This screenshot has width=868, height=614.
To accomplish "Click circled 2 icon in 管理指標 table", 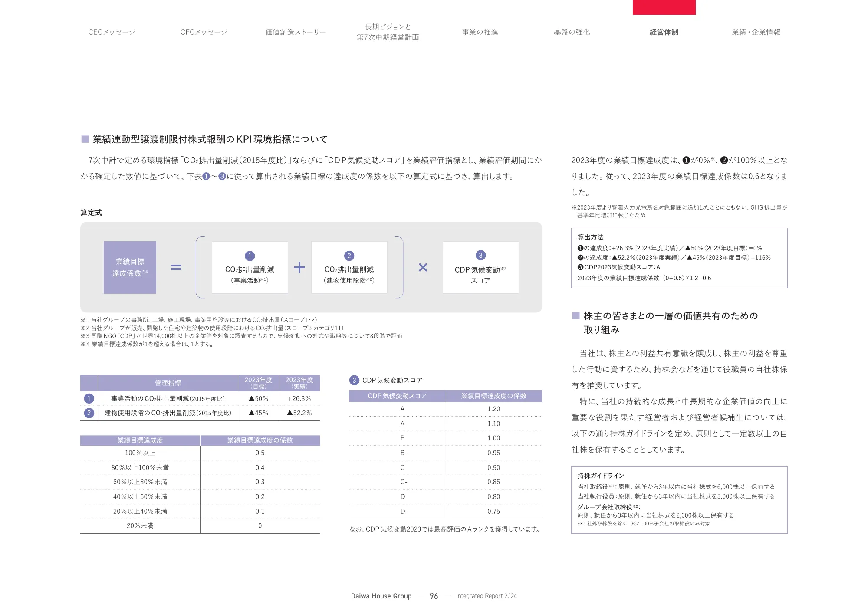I will coord(89,413).
